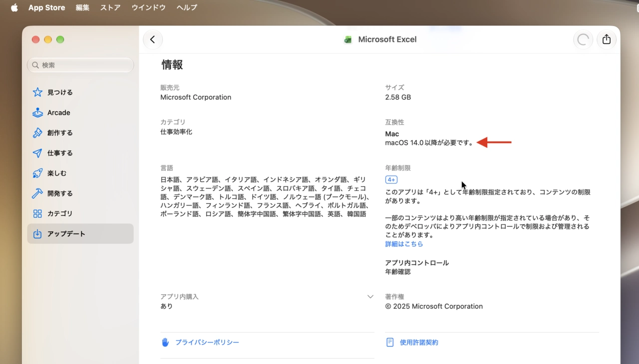Select 開発する in the sidebar
This screenshot has height=364, width=639.
point(80,193)
